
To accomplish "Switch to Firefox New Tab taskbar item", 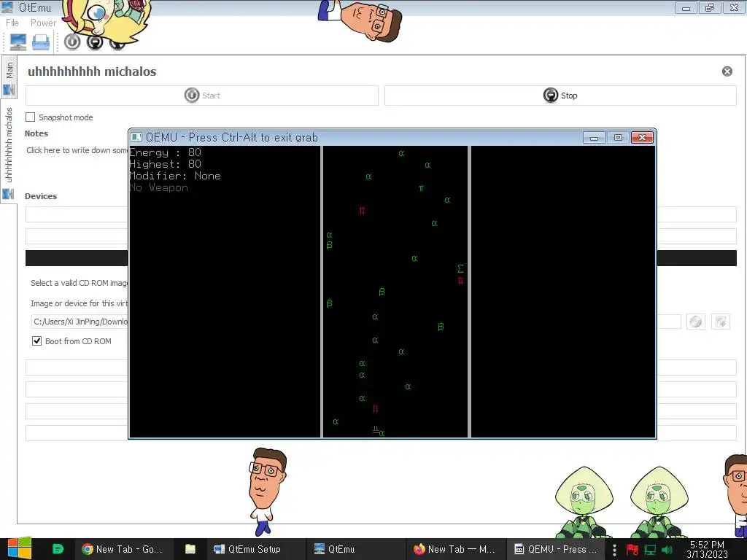I will 454,549.
